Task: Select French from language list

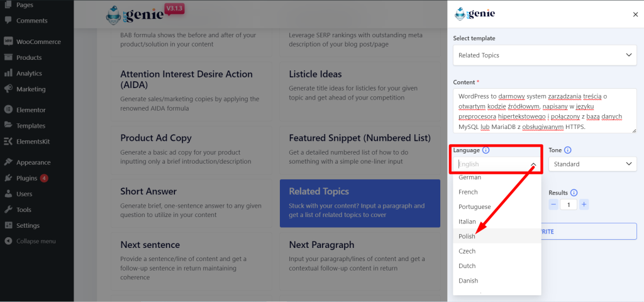Action: (497, 192)
